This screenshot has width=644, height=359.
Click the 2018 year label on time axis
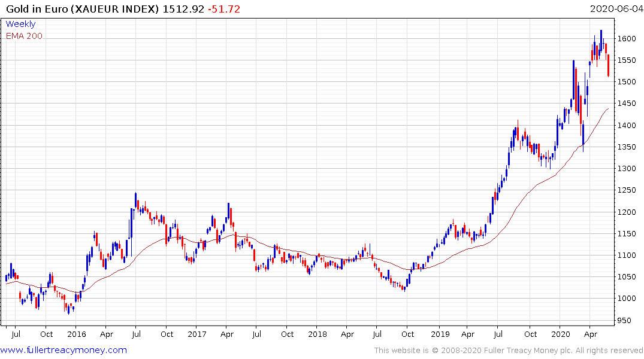tap(318, 334)
